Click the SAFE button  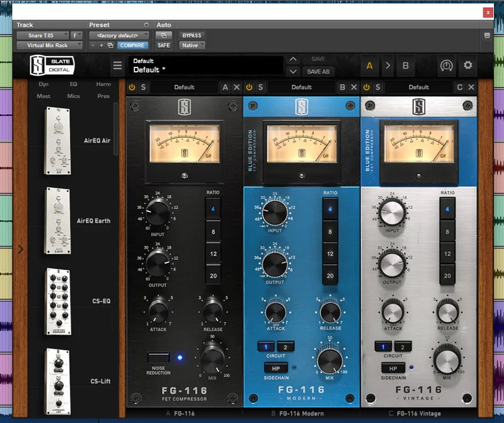164,45
